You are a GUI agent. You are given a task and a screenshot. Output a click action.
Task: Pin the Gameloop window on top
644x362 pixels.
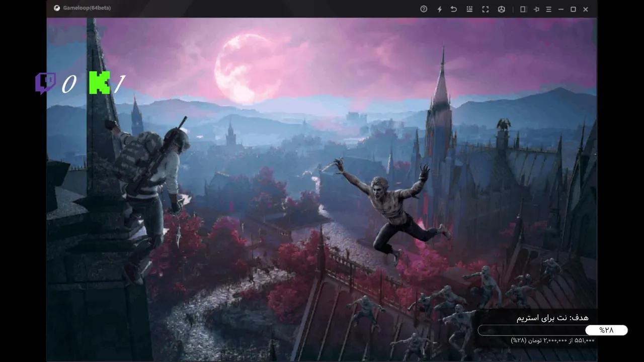536,9
